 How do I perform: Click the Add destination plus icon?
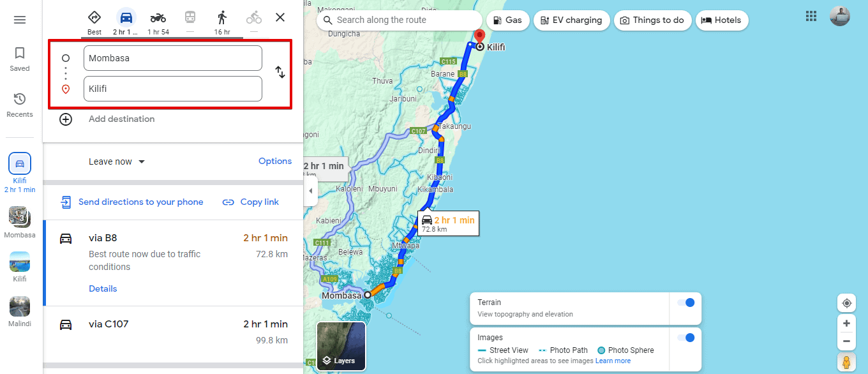pyautogui.click(x=66, y=119)
